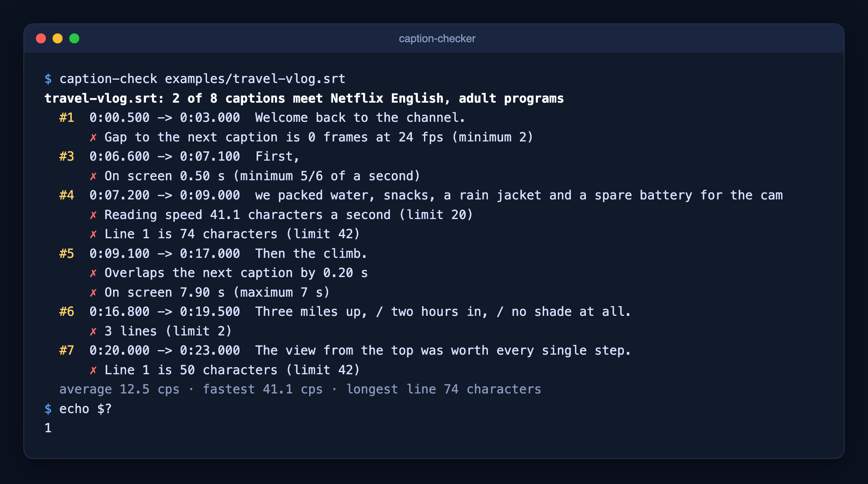Image resolution: width=868 pixels, height=484 pixels.
Task: Click caption number #4
Action: (67, 195)
